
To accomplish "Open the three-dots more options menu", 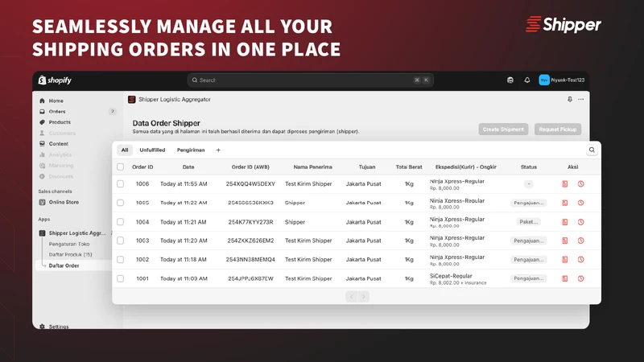I will (580, 99).
